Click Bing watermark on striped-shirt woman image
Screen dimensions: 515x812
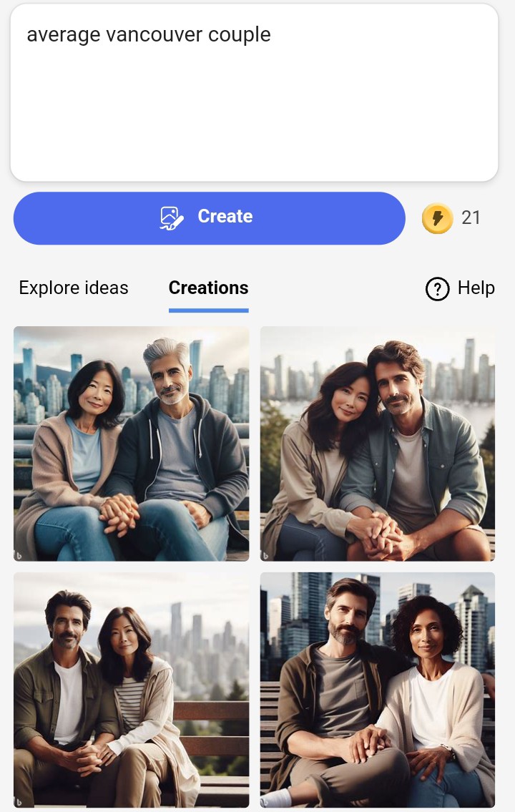click(x=19, y=802)
